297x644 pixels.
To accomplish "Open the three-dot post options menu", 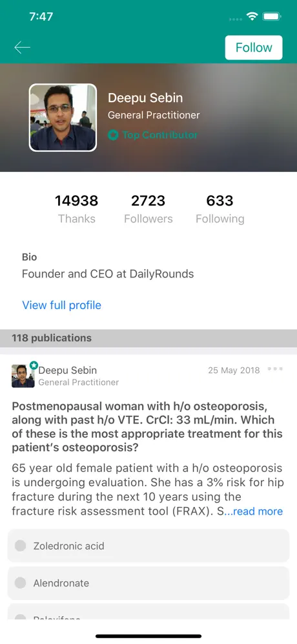I will 275,369.
